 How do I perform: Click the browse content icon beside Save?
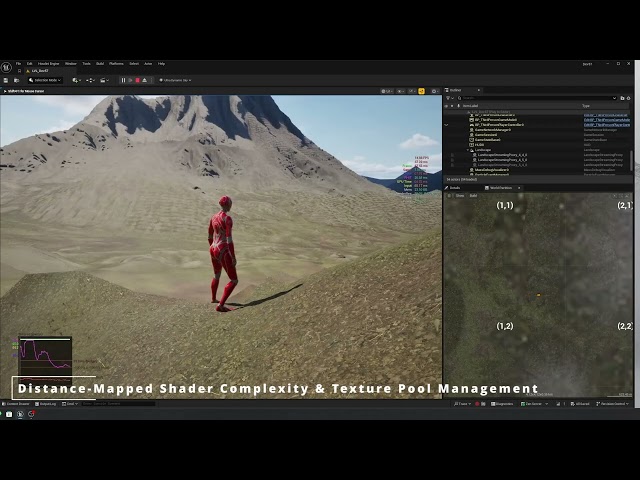17,80
